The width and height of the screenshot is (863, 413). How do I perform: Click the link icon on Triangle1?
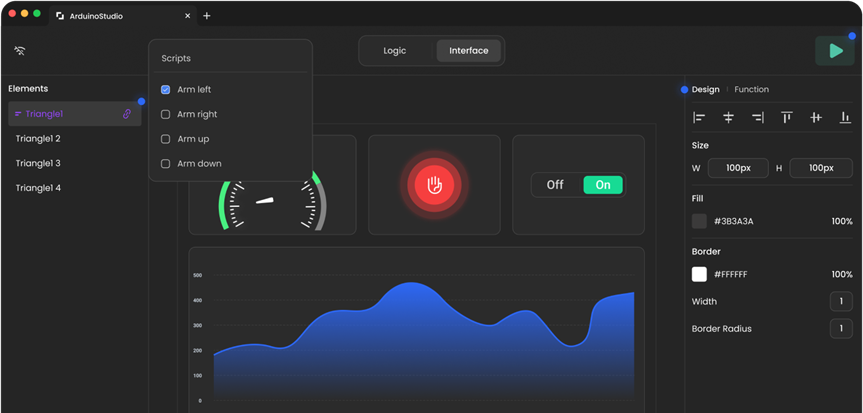pyautogui.click(x=127, y=114)
